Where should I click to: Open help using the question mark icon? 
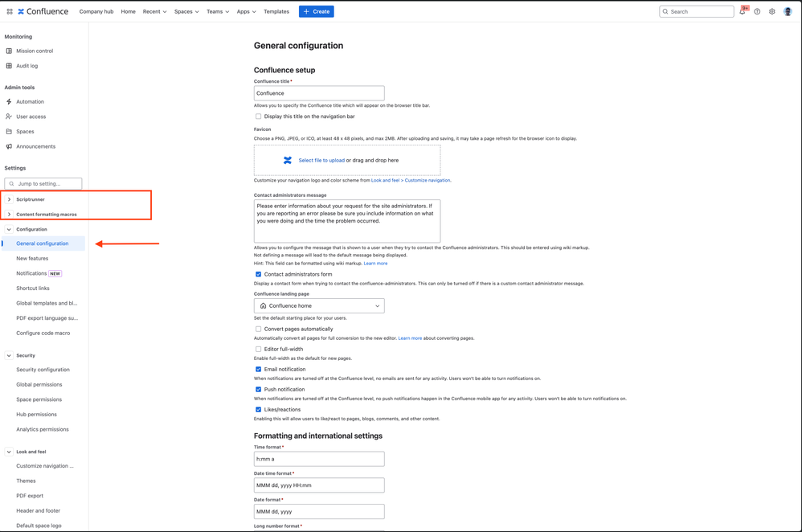(x=756, y=11)
